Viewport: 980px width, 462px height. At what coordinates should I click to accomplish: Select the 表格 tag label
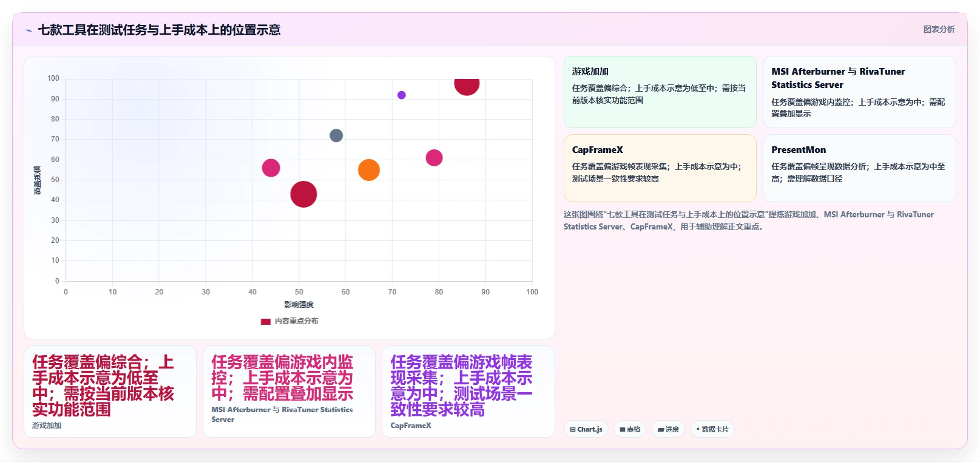pyautogui.click(x=634, y=429)
